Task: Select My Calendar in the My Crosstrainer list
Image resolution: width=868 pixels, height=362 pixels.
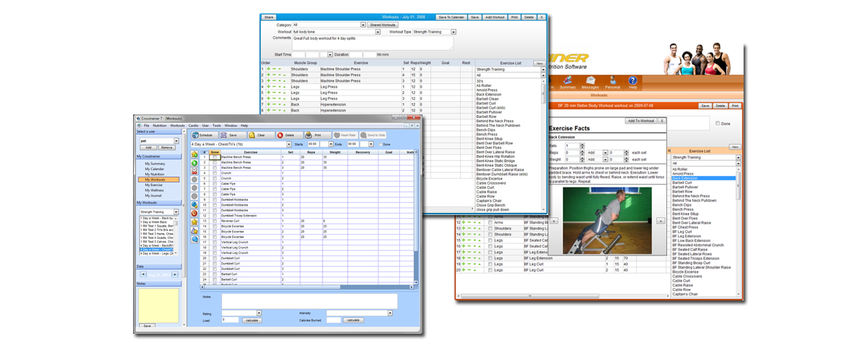Action: (155, 169)
